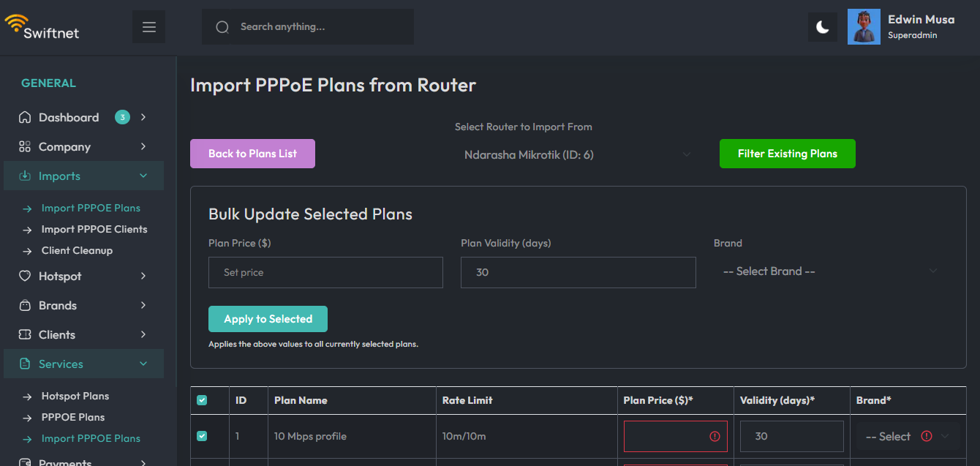Open Edwin Musa profile avatar
Screen dimensions: 980x466
(x=864, y=27)
